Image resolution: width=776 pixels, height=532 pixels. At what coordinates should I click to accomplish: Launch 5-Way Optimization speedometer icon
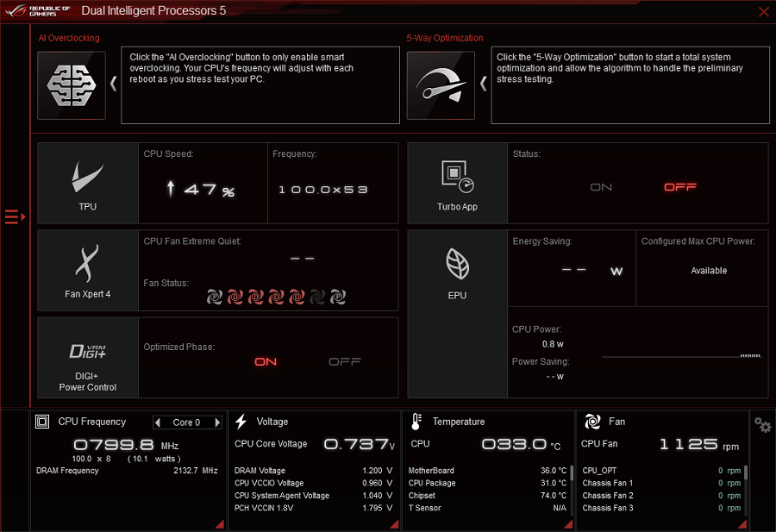pos(441,85)
